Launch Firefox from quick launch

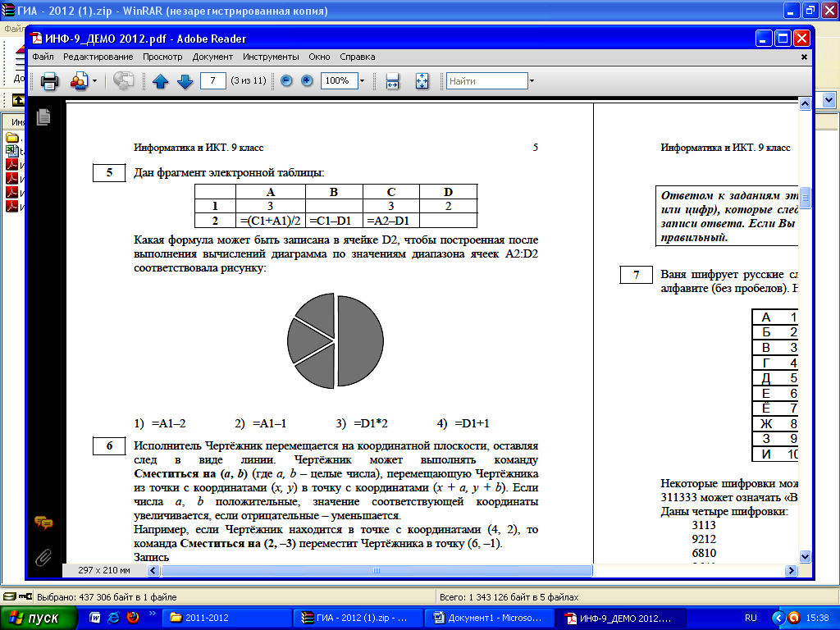coord(132,618)
